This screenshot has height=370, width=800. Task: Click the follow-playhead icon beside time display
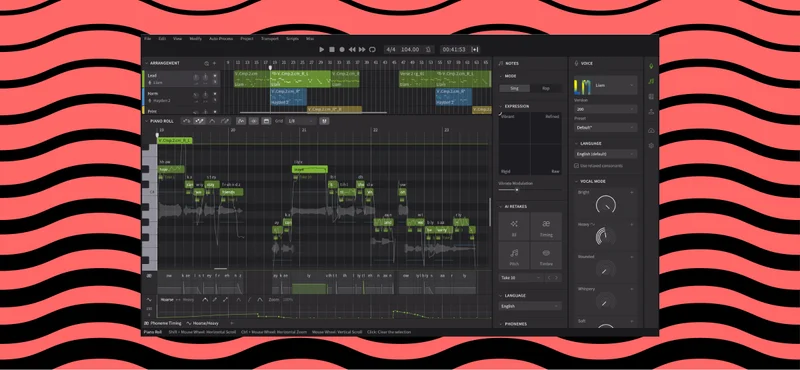pos(475,50)
